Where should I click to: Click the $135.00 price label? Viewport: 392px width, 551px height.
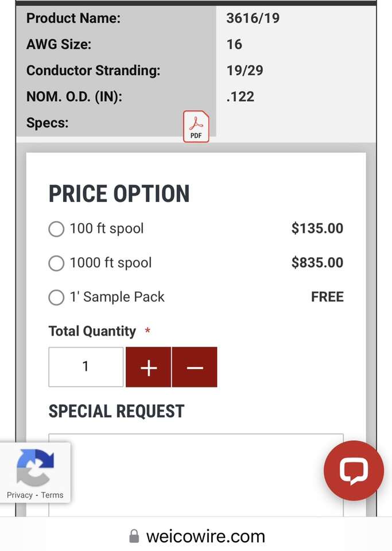point(317,228)
